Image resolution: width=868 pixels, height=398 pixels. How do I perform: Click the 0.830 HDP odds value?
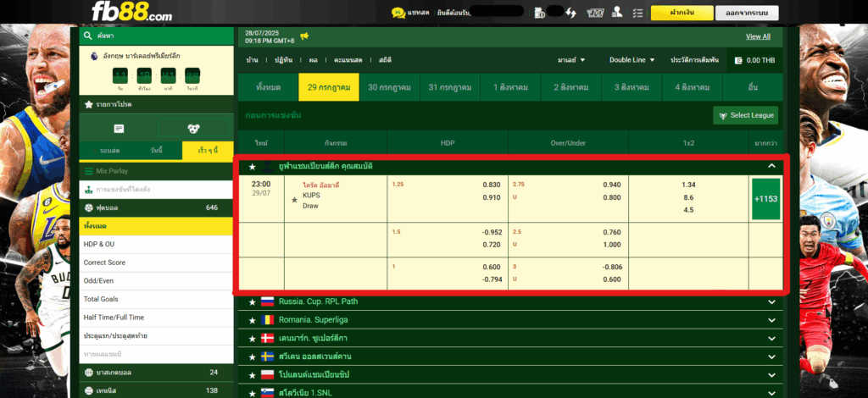tap(492, 185)
